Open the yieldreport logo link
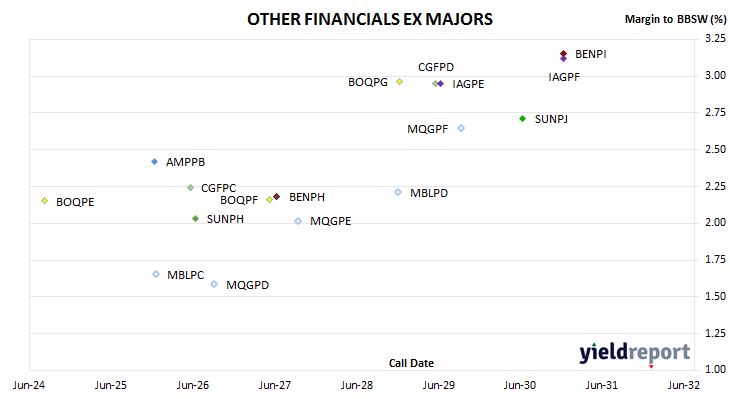The height and width of the screenshot is (399, 730). point(635,353)
